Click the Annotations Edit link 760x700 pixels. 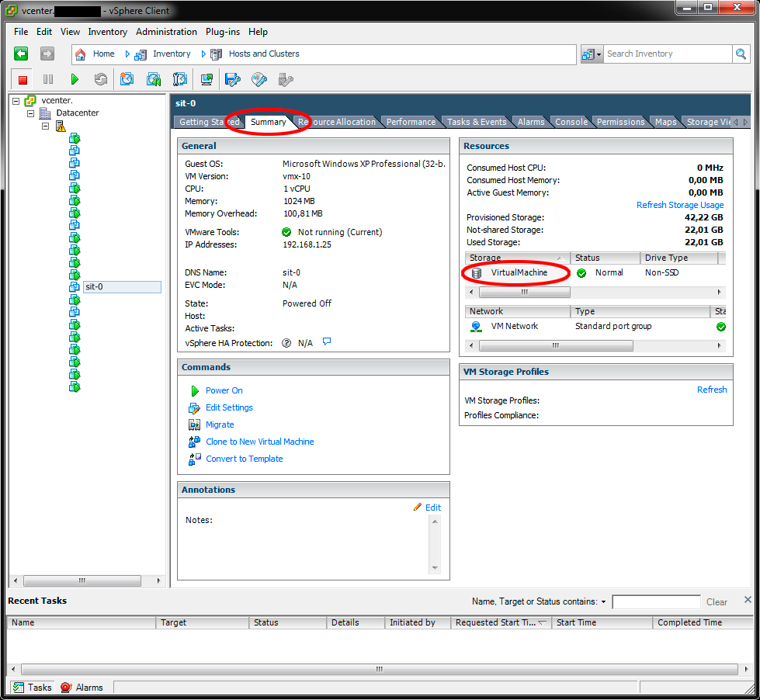click(433, 508)
